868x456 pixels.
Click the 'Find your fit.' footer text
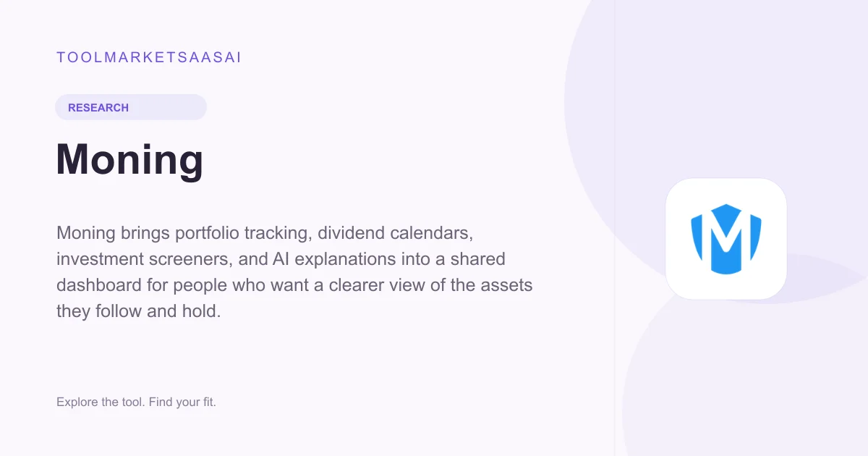tap(183, 402)
